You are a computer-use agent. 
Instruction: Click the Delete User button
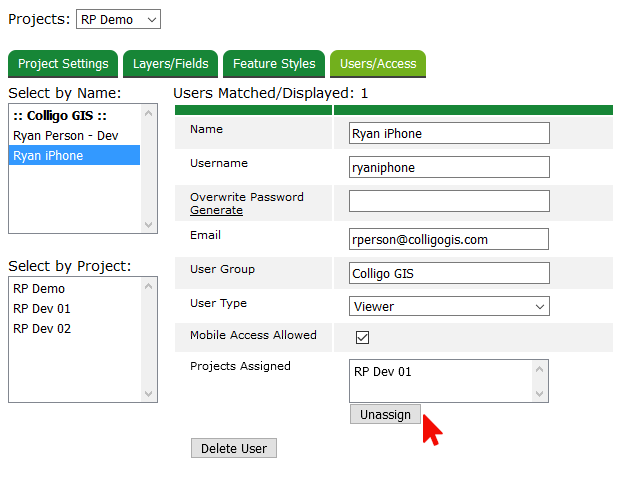(233, 448)
